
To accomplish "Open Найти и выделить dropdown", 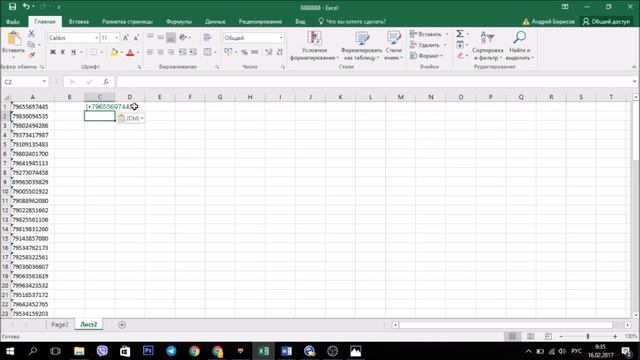I will pos(519,46).
